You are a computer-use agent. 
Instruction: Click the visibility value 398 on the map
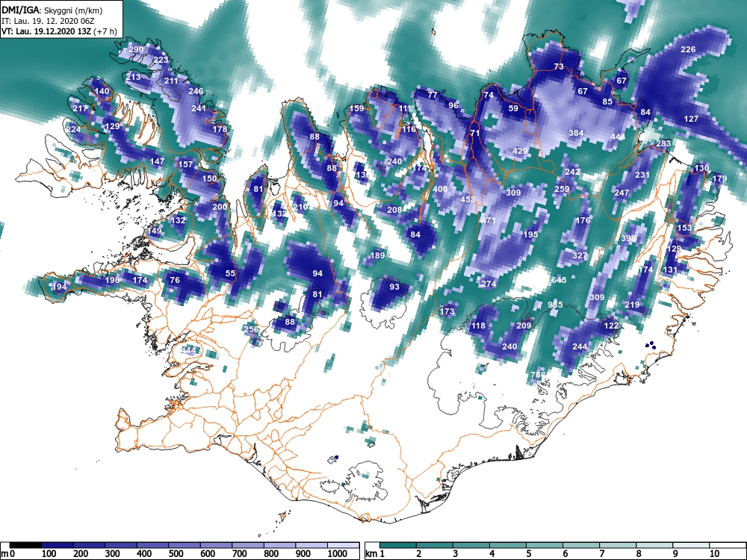(x=628, y=238)
